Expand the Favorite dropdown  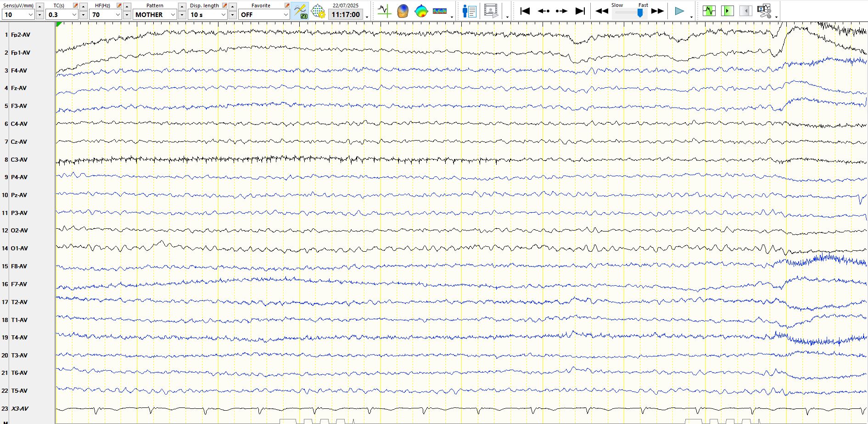pyautogui.click(x=285, y=15)
